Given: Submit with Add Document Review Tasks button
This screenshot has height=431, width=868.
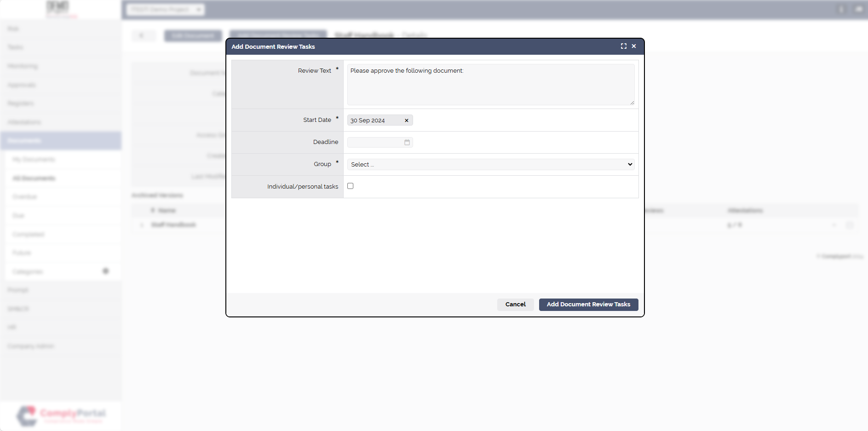Looking at the screenshot, I should [x=588, y=305].
